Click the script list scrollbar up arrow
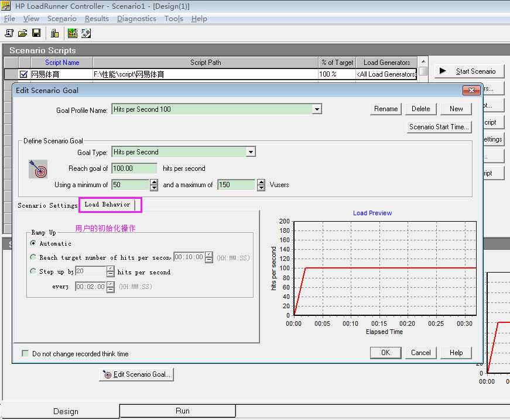Screen dimensions: 510x420 point(423,61)
